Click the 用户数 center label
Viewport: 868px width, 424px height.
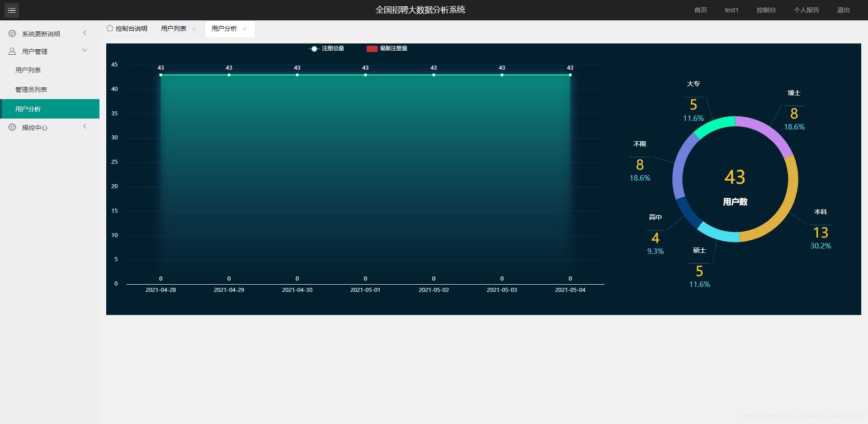[x=735, y=202]
